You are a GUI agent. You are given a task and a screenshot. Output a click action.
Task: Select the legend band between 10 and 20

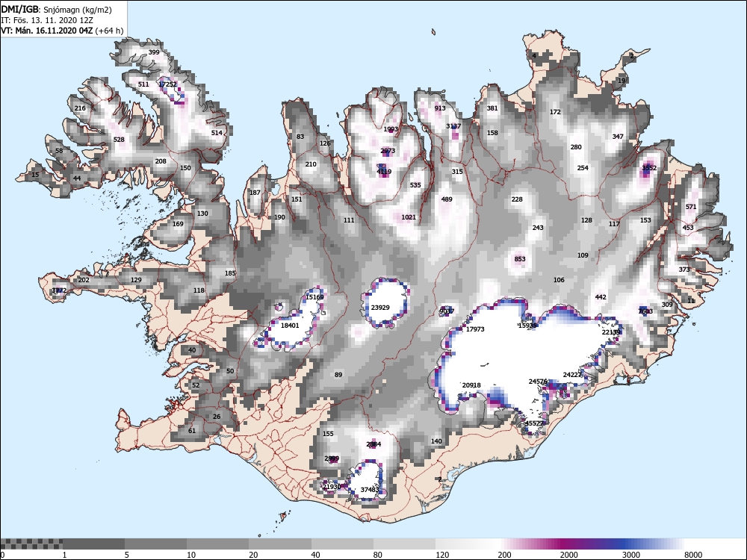point(217,544)
